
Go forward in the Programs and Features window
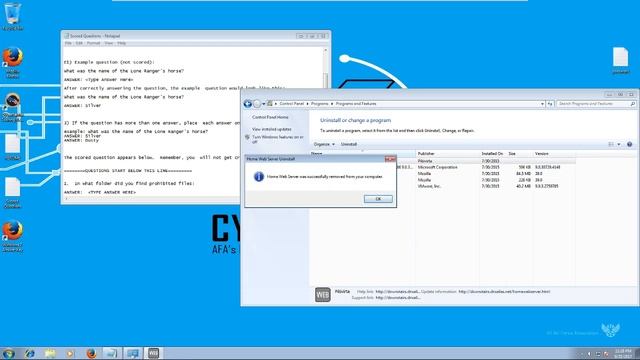tap(257, 104)
